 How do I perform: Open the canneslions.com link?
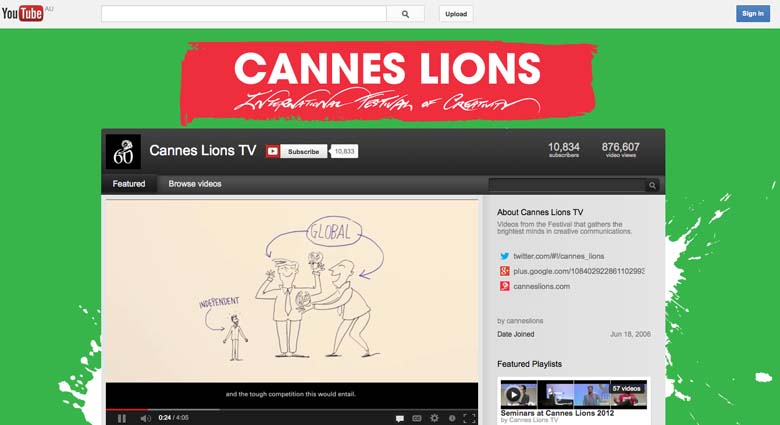[542, 286]
